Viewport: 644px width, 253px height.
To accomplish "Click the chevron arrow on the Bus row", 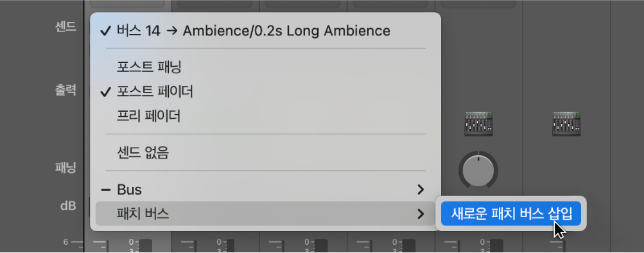I will click(420, 190).
